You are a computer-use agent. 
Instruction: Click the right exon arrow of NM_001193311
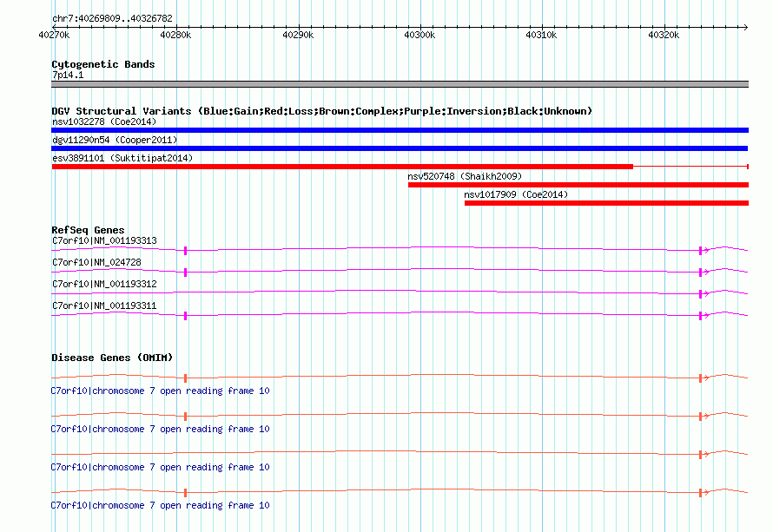[x=704, y=316]
